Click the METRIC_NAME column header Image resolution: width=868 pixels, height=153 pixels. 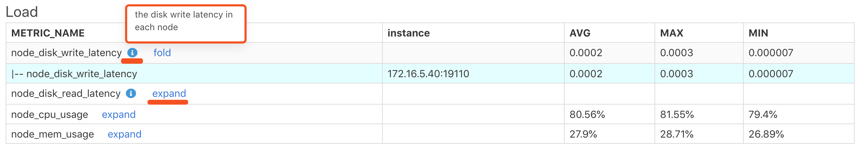48,33
